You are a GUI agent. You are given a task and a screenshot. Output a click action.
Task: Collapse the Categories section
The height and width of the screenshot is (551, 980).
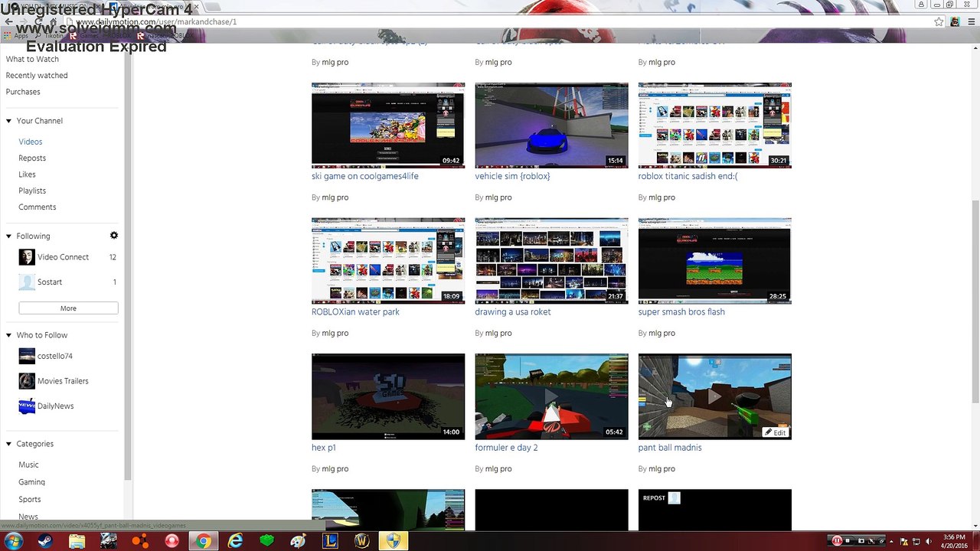coord(9,444)
